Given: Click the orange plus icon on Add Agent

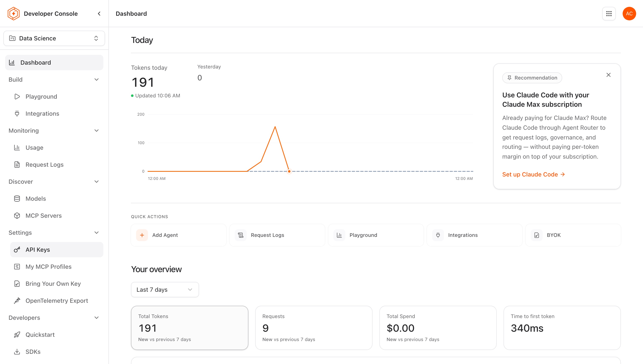Looking at the screenshot, I should click(x=142, y=235).
